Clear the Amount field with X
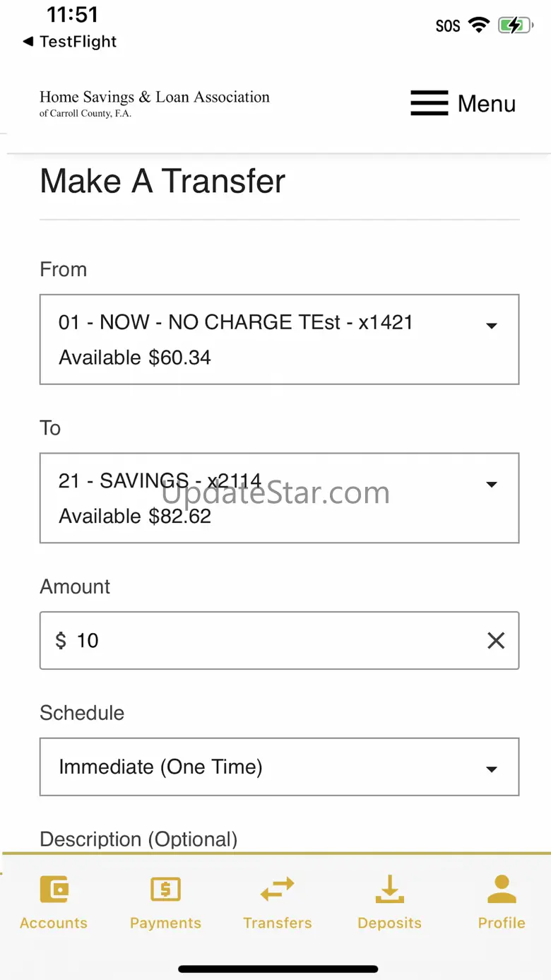 click(x=496, y=640)
